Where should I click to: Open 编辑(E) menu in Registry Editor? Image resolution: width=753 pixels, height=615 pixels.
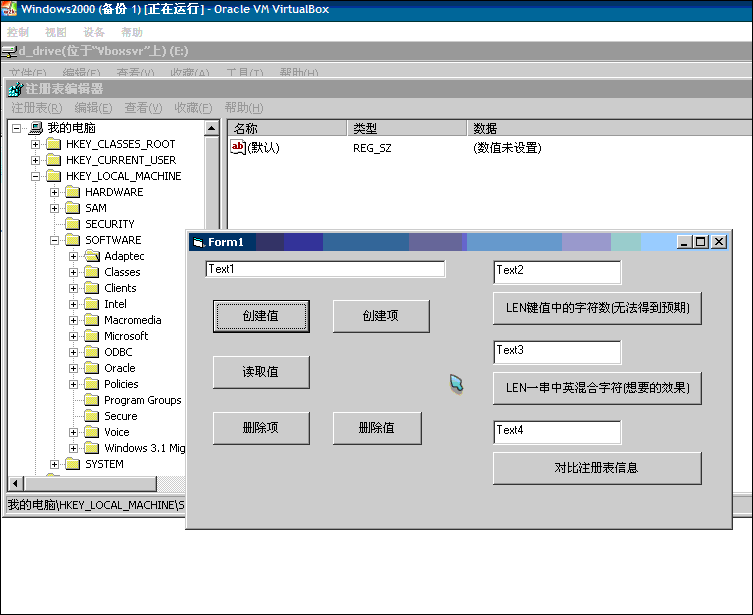tap(93, 108)
